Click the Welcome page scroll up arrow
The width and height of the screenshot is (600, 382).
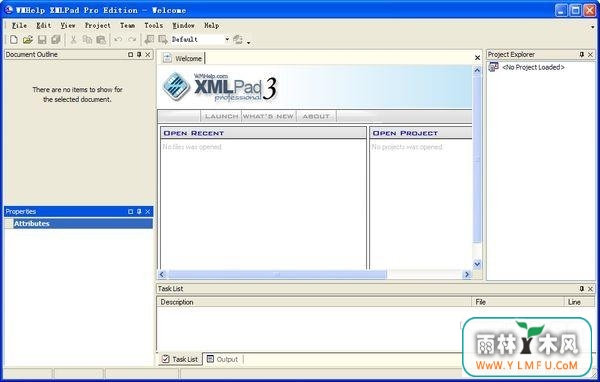pyautogui.click(x=477, y=70)
